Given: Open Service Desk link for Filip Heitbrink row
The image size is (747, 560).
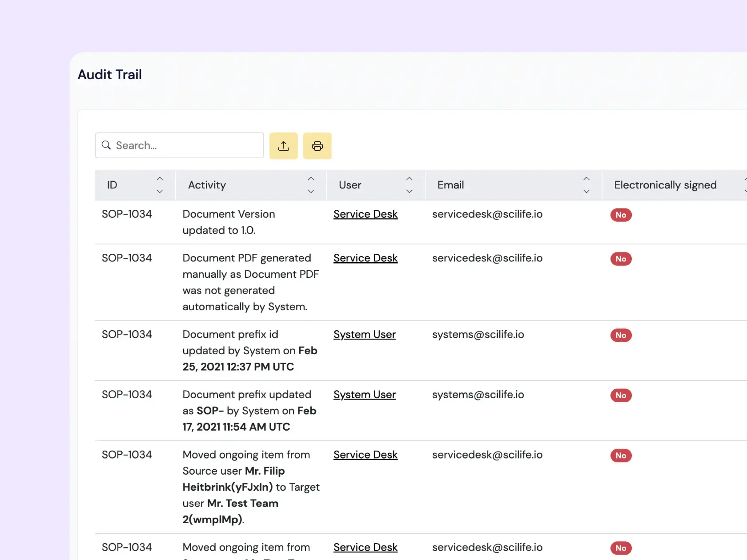Looking at the screenshot, I should click(365, 455).
